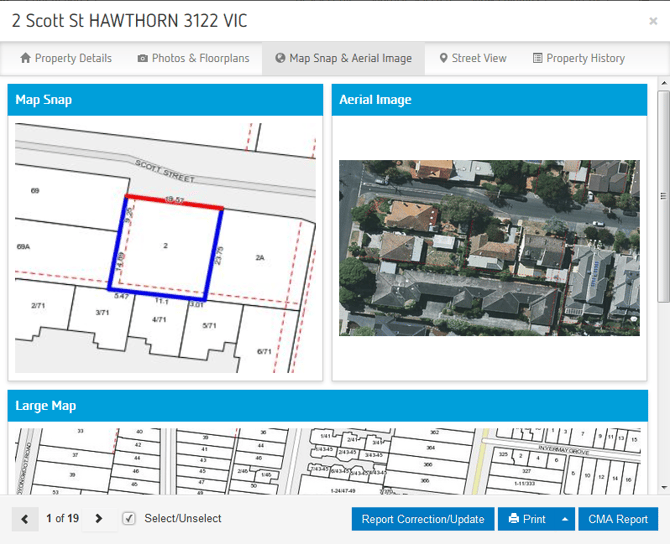Generate the CMA Report
The width and height of the screenshot is (670, 544).
click(x=618, y=519)
